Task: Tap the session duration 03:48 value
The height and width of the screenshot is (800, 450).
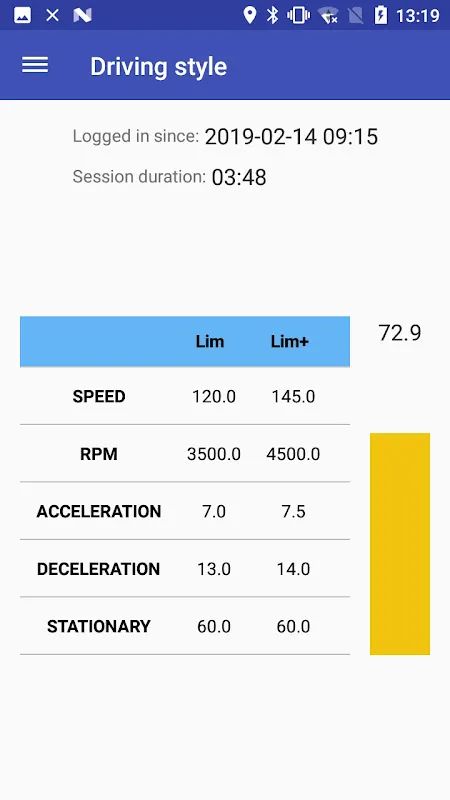Action: tap(239, 178)
